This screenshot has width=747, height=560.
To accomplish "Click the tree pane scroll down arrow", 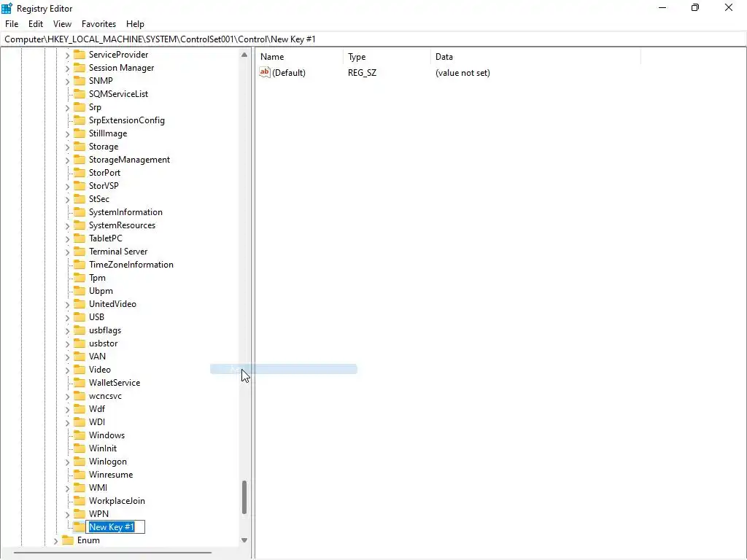I will [x=244, y=540].
